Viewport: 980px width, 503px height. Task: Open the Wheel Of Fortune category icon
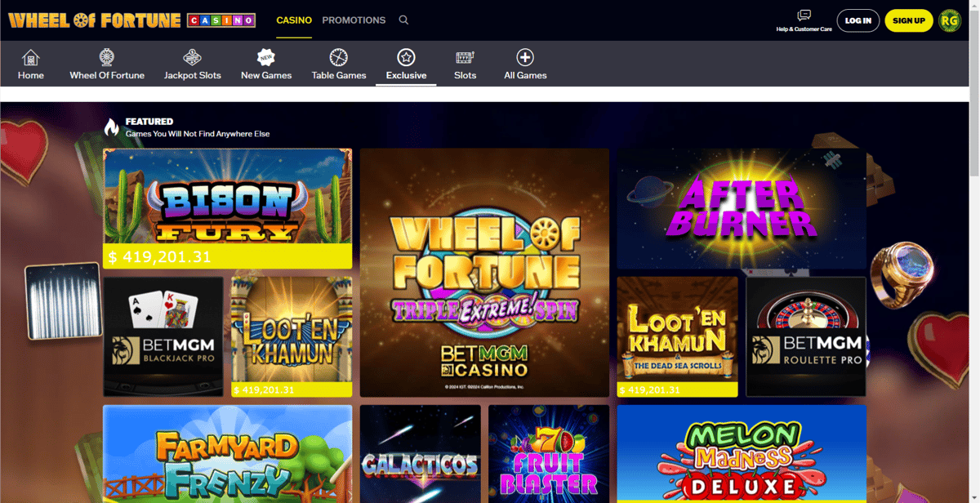coord(107,58)
